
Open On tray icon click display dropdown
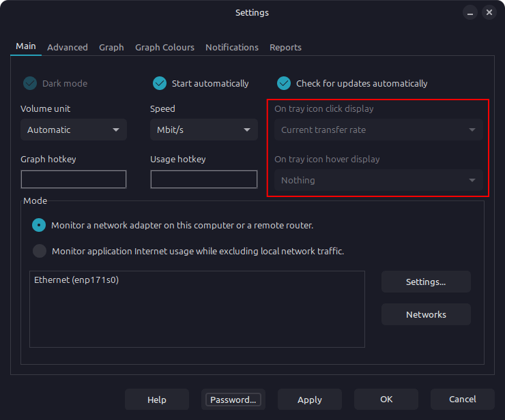(x=378, y=130)
